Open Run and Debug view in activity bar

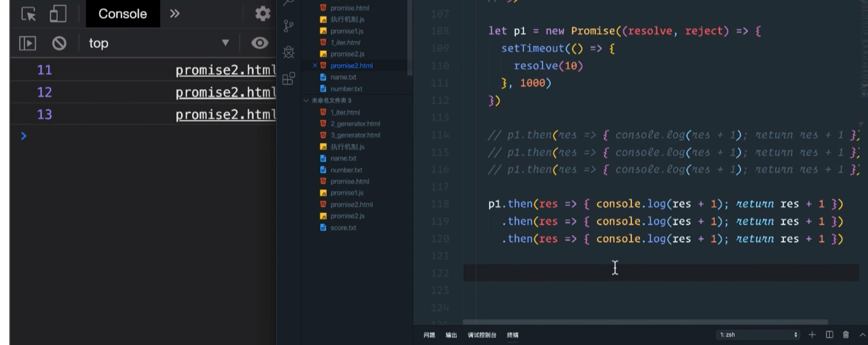pos(288,52)
